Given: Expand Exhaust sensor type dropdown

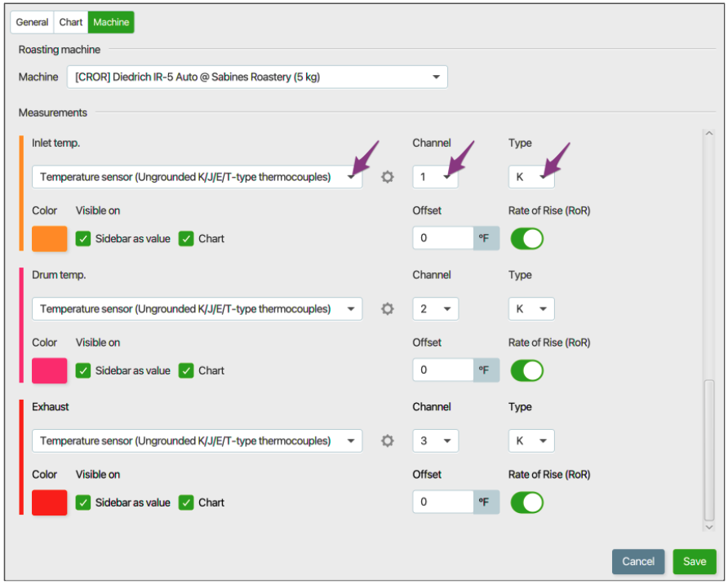Looking at the screenshot, I should coord(197,440).
